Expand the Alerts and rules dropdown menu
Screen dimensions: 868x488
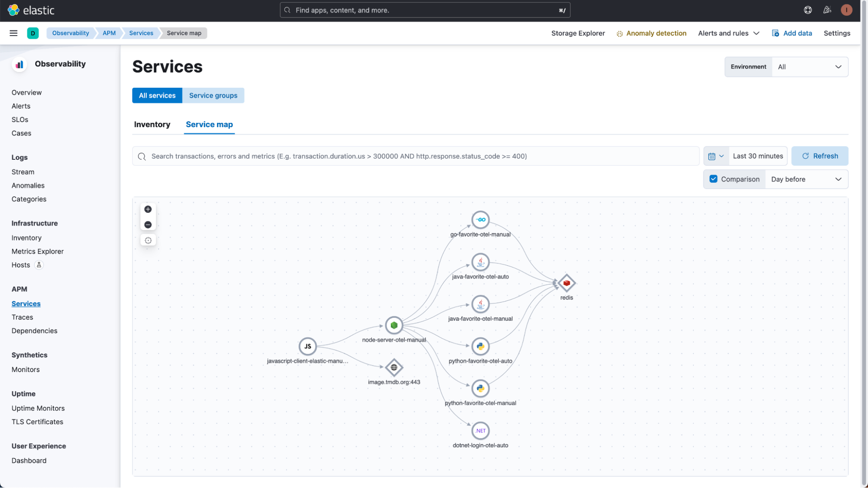[x=729, y=33]
